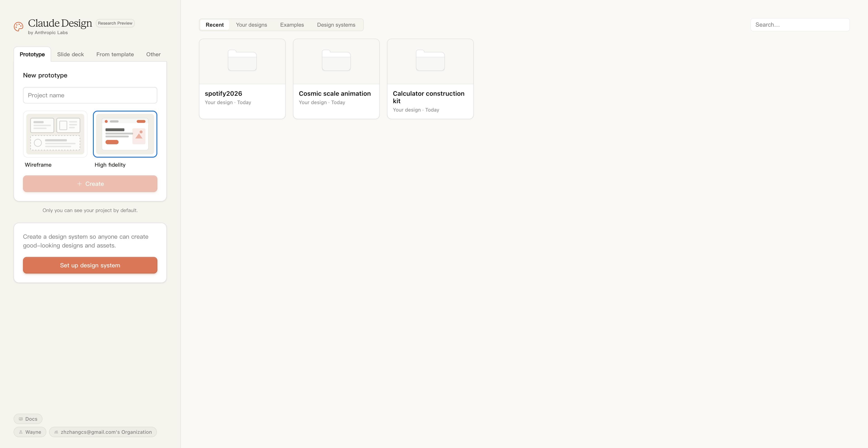
Task: Open the Examples tab
Action: tap(292, 25)
